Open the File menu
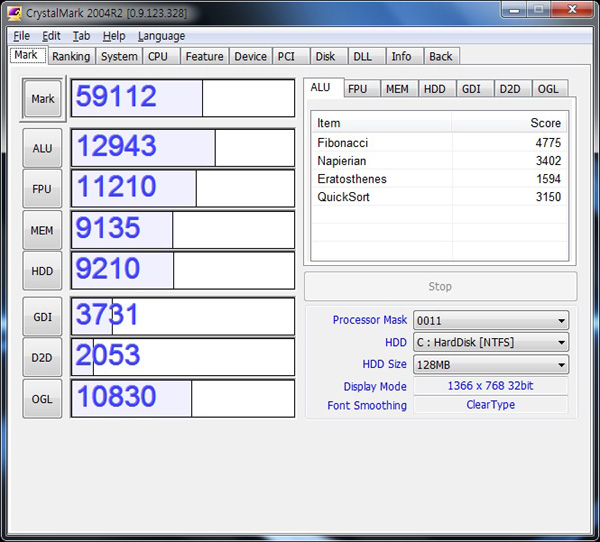 21,36
